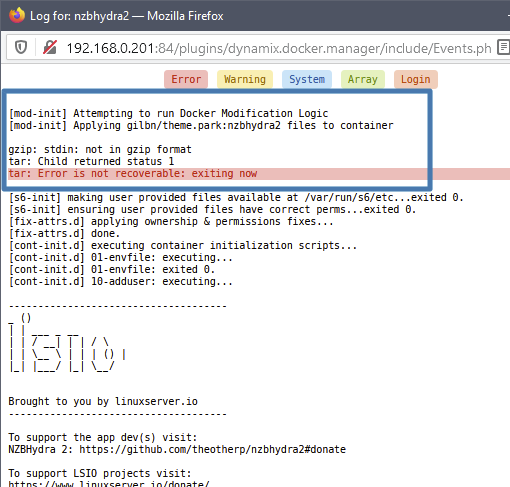This screenshot has width=510, height=487.
Task: Toggle reader view icon in address bar
Action: coord(503,47)
